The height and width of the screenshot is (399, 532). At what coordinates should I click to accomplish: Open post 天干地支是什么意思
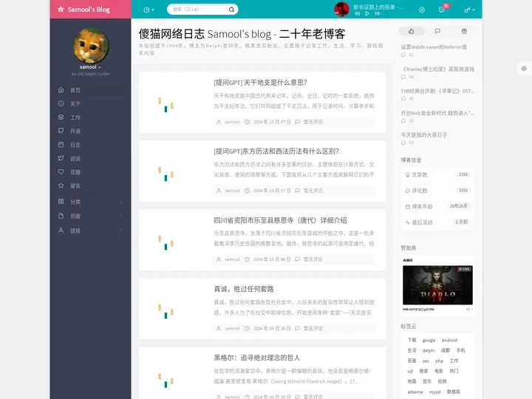(x=261, y=83)
